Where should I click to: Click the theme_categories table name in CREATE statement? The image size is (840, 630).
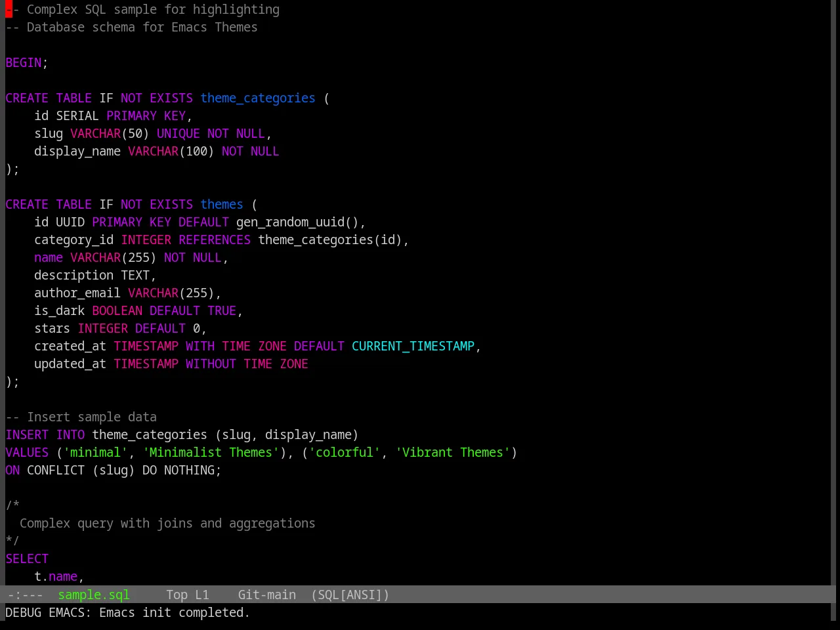(258, 98)
